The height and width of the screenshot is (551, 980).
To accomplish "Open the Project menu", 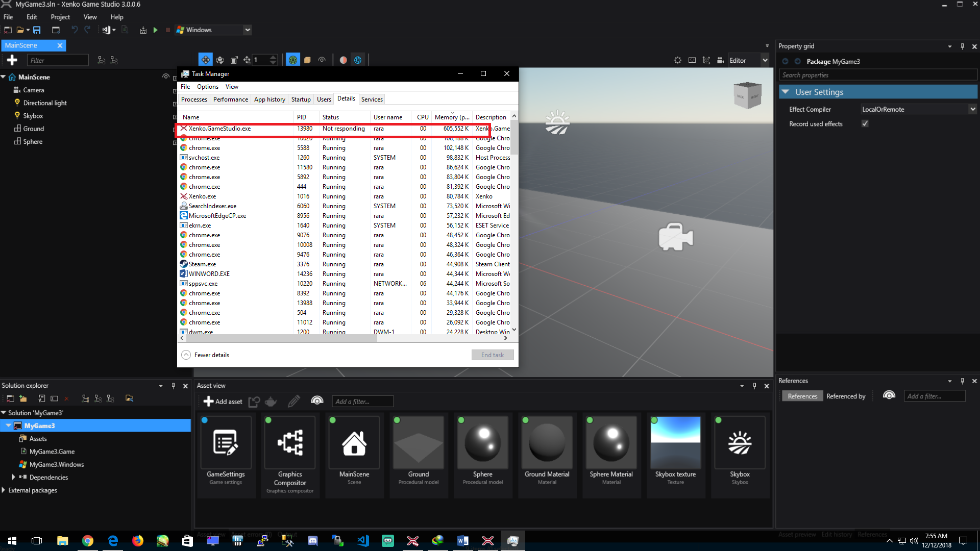I will coord(60,17).
